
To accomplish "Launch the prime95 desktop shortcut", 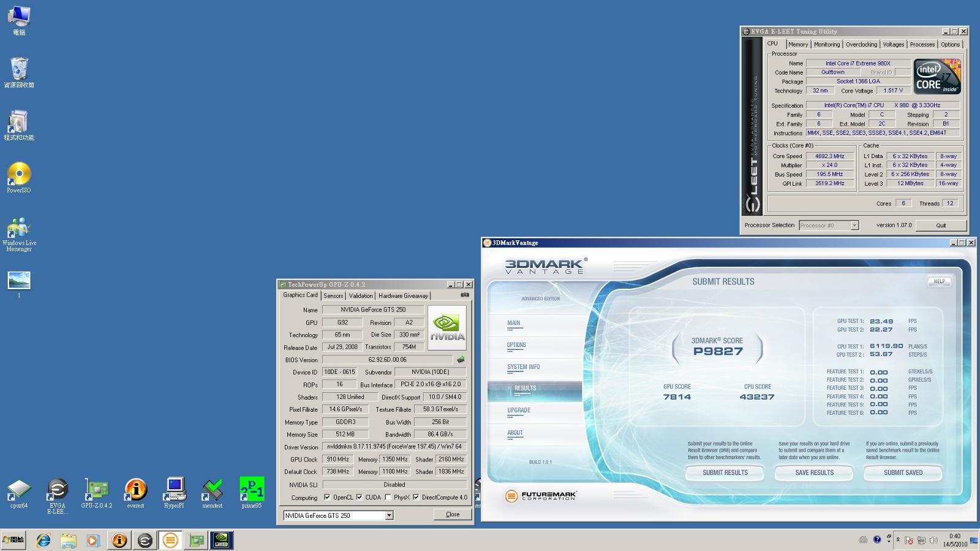I will tap(252, 493).
